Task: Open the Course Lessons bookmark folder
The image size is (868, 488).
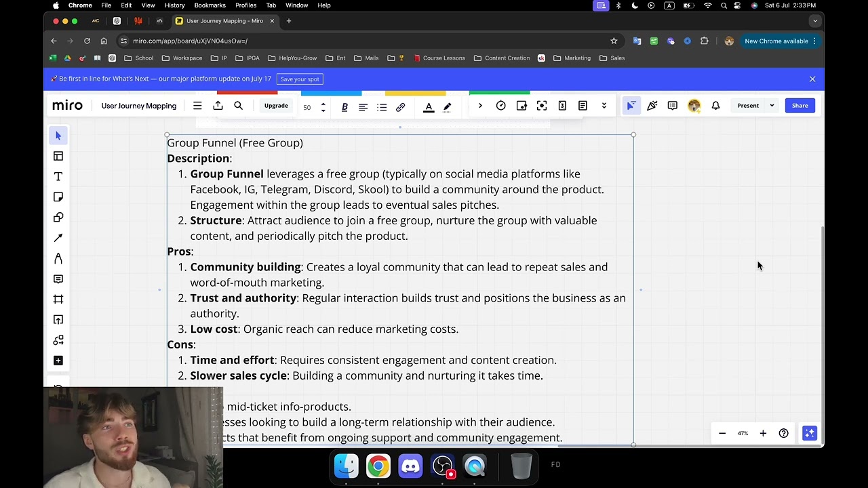Action: 439,58
